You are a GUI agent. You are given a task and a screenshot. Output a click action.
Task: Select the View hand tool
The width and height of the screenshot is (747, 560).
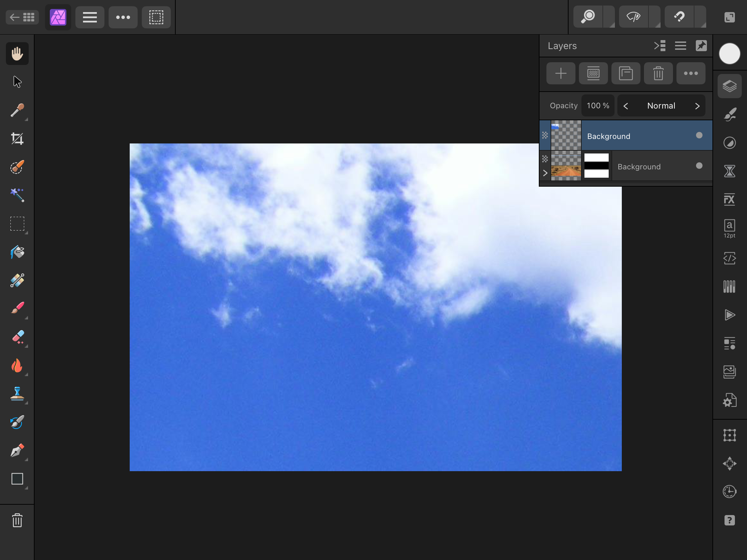click(x=17, y=54)
